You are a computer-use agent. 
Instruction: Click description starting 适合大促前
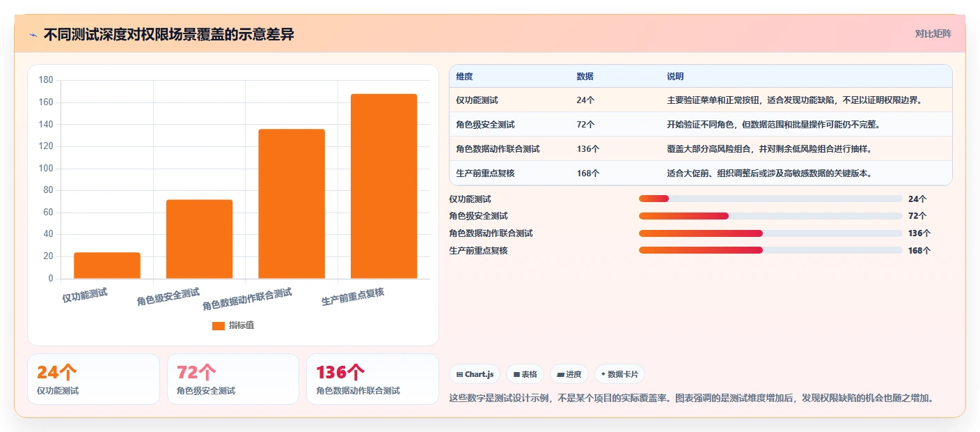click(x=769, y=173)
